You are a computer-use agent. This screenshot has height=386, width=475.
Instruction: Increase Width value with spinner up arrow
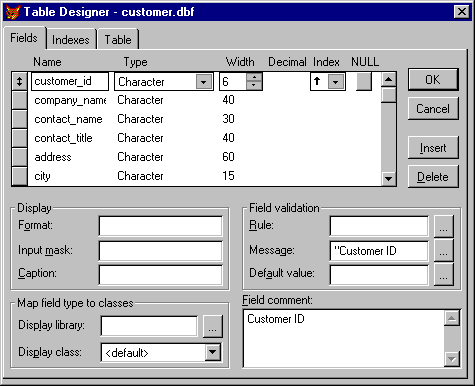(x=254, y=77)
